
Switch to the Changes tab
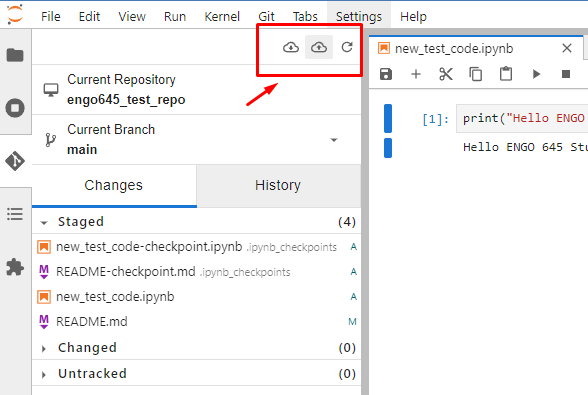114,185
